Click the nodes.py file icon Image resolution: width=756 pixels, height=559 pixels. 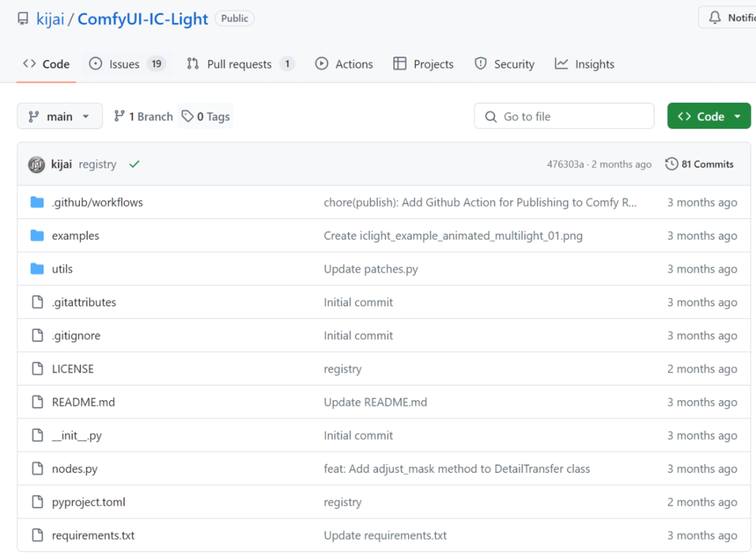[x=37, y=469]
